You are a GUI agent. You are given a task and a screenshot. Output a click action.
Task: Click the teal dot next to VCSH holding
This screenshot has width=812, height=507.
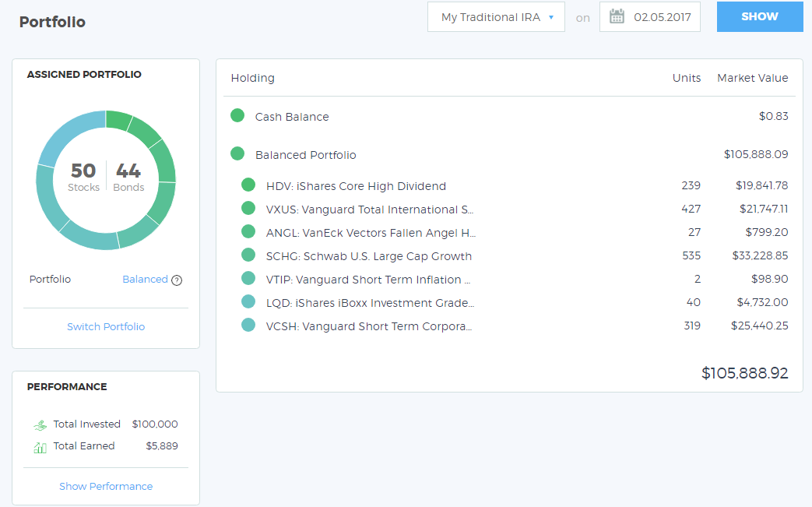point(248,326)
